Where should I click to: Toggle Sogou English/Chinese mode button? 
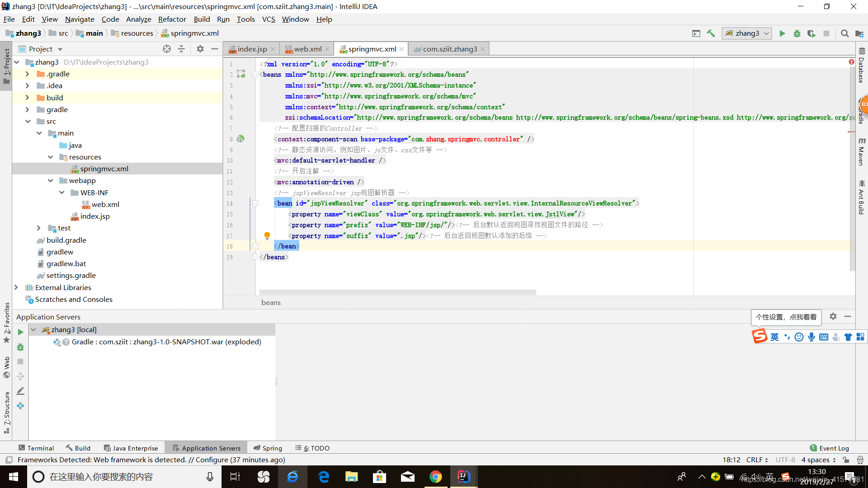[775, 337]
